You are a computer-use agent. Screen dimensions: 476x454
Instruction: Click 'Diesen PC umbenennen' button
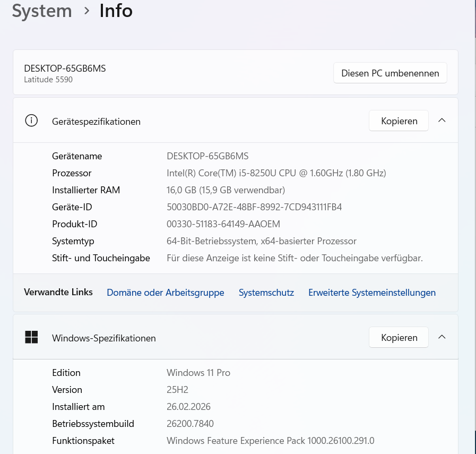[x=390, y=73]
